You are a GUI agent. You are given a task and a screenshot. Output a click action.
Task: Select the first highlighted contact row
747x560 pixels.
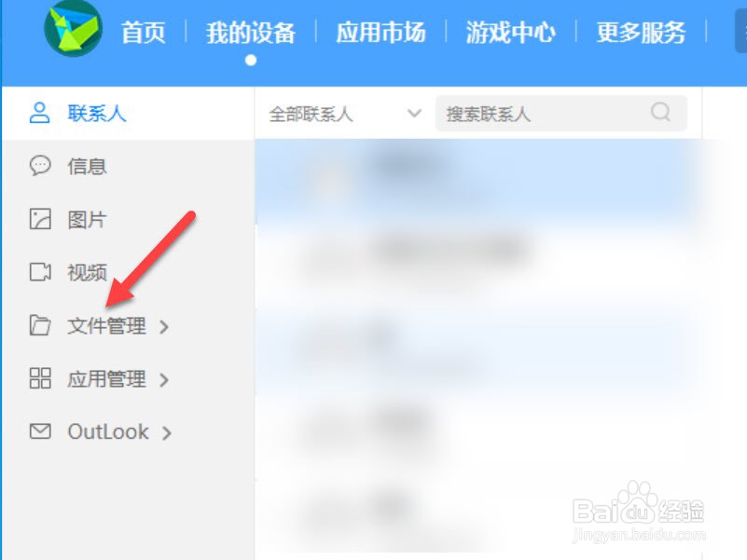[478, 181]
